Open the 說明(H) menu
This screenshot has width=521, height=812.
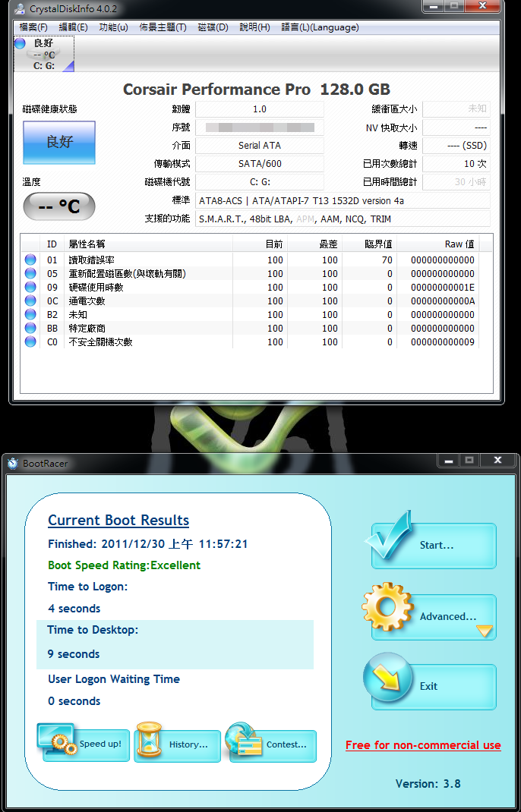(254, 27)
